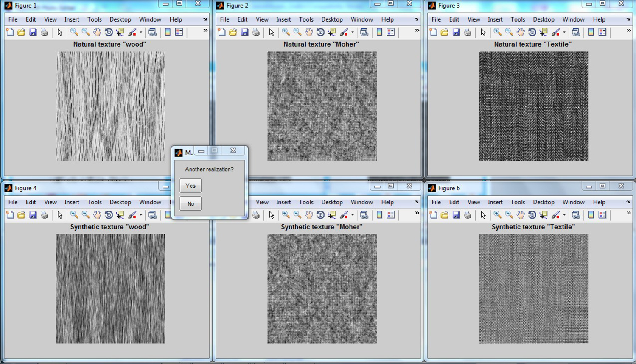Viewport: 636px width, 364px height.
Task: Click the Link Plot icon in Figure 6
Action: coord(576,215)
